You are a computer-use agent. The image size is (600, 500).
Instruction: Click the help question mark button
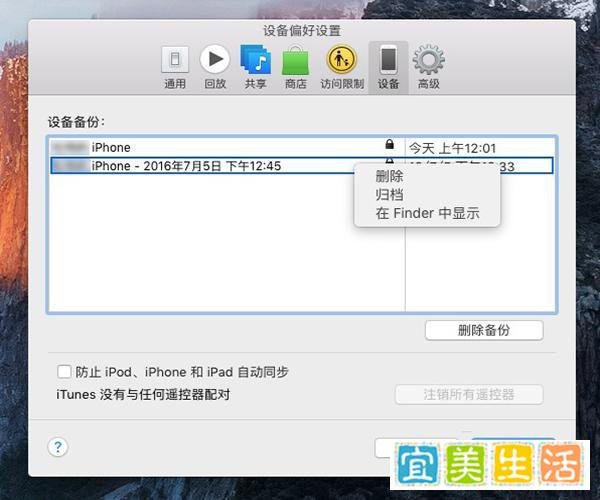pyautogui.click(x=58, y=447)
